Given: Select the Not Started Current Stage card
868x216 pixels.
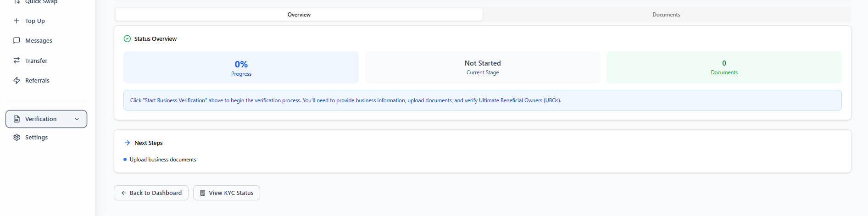Looking at the screenshot, I should coord(483,67).
